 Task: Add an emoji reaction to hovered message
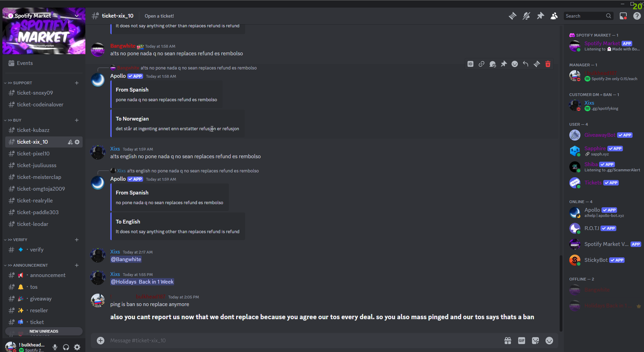tap(515, 64)
